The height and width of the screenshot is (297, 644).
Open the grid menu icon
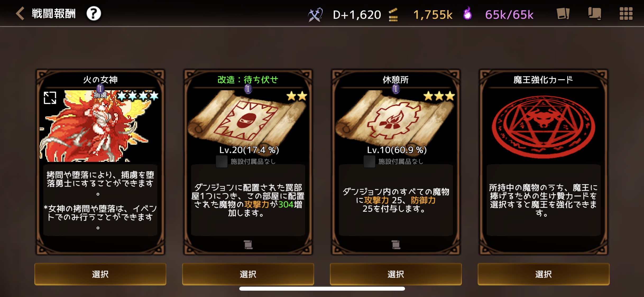coord(626,13)
